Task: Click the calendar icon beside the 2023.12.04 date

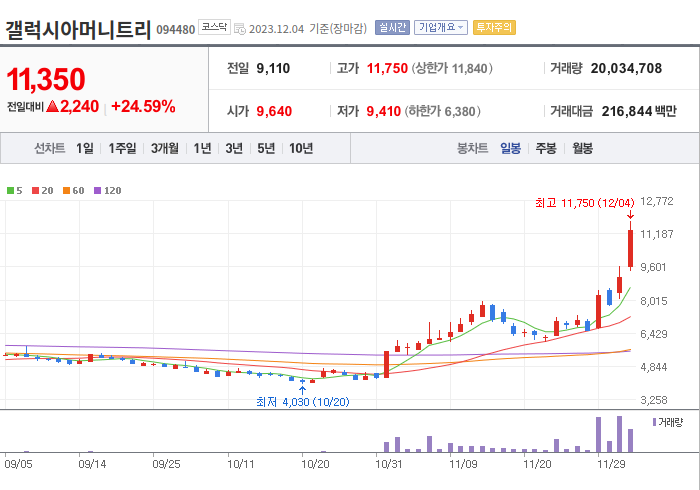Action: point(240,29)
